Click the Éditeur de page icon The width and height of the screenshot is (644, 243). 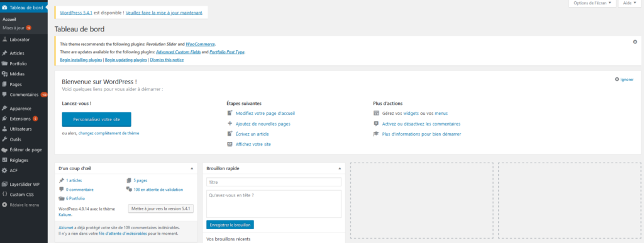coord(4,150)
